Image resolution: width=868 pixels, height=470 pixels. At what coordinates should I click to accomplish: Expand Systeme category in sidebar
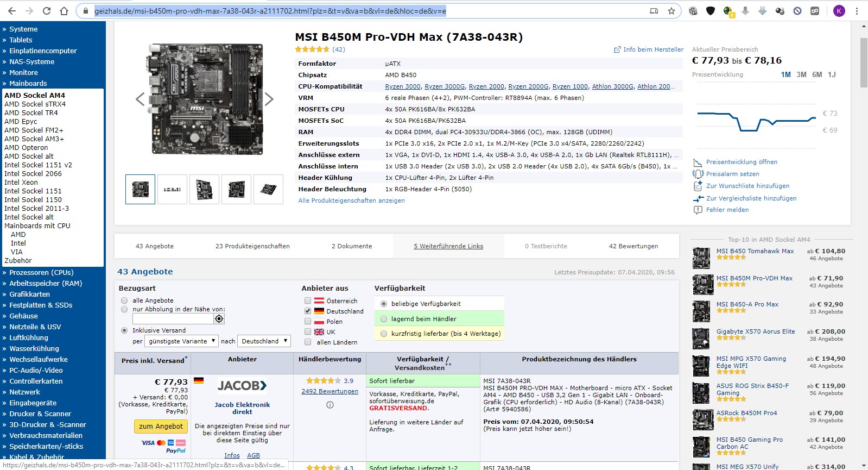coord(23,29)
